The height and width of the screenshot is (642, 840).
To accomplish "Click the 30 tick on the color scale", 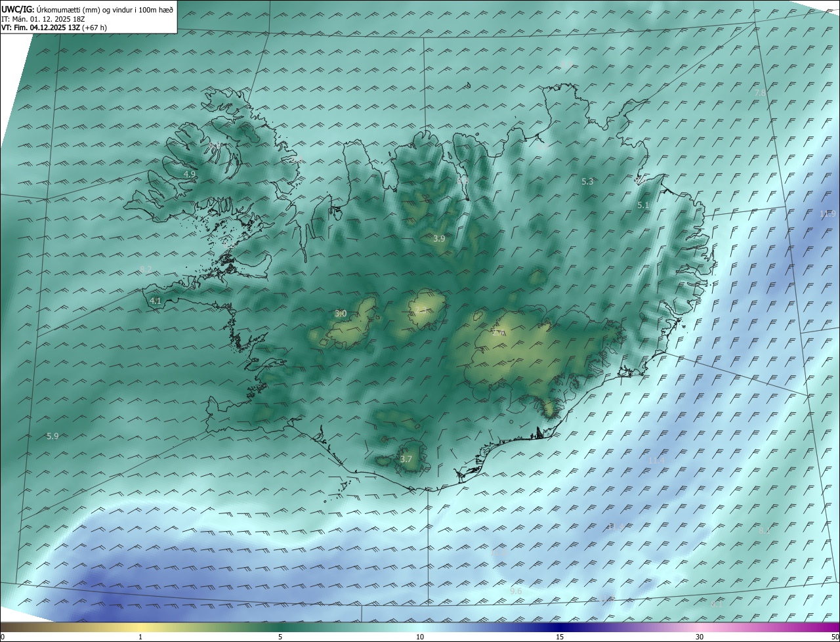I will pos(700,637).
